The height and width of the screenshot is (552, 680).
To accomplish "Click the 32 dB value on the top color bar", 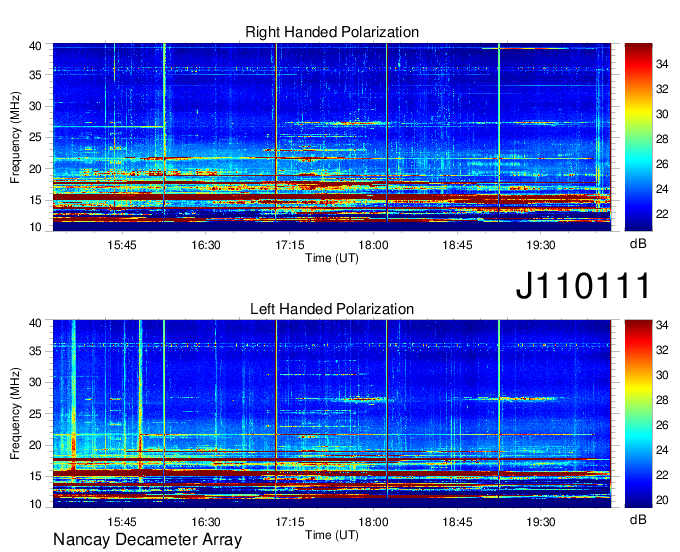I will 662,89.
